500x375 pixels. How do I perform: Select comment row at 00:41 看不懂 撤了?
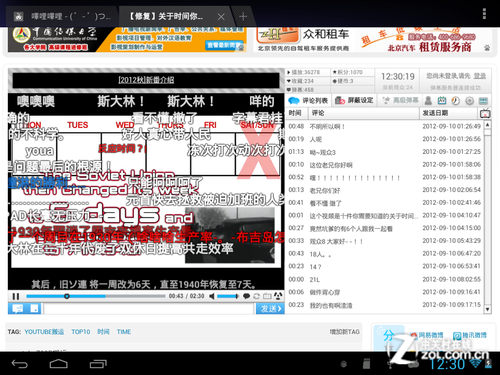point(385,203)
